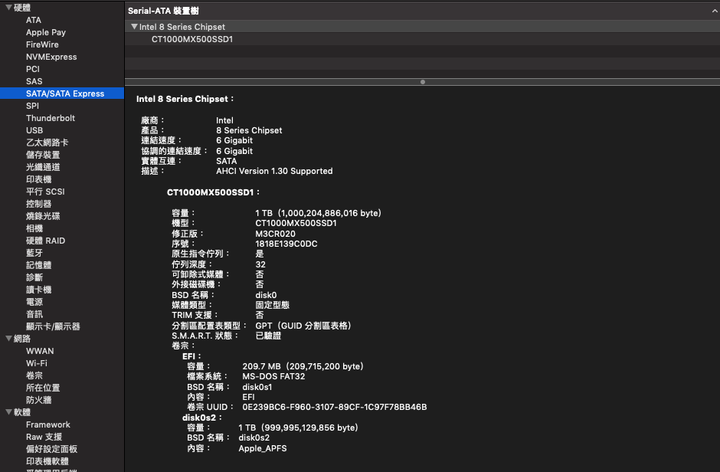Open Raw 支援 entry

pyautogui.click(x=44, y=437)
